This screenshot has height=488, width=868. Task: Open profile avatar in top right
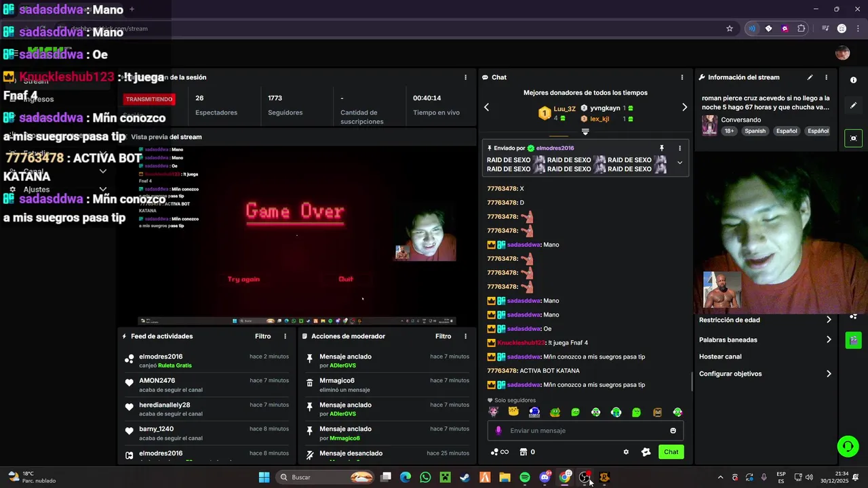842,54
